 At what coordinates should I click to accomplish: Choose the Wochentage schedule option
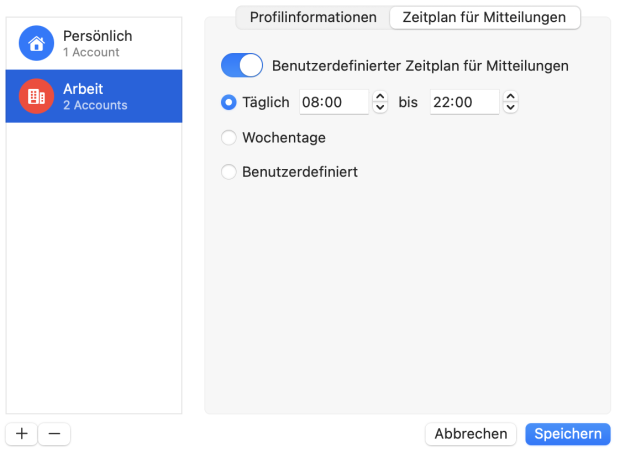pos(229,137)
